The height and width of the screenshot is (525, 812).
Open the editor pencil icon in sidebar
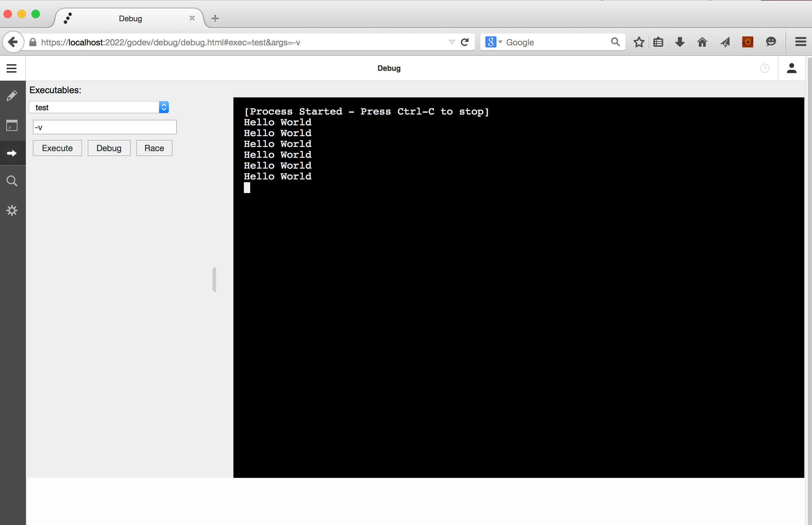tap(12, 96)
